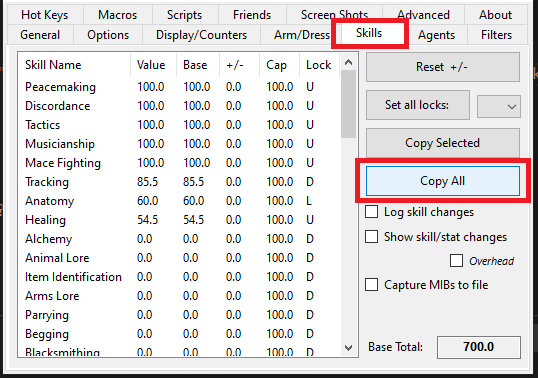
Task: Click Tracking's 85.5 Value cell
Action: coord(148,182)
